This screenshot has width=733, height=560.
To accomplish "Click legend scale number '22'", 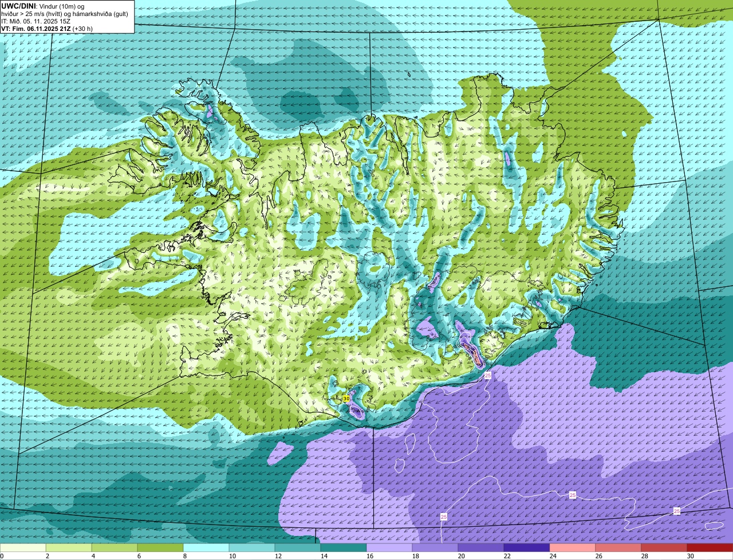I will 507,556.
